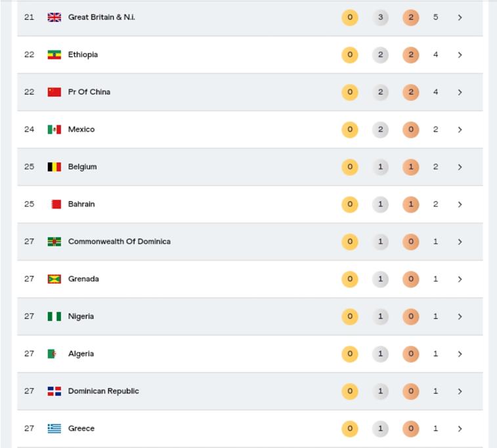Click the Mexico flag icon
This screenshot has height=448, width=497.
(x=54, y=129)
